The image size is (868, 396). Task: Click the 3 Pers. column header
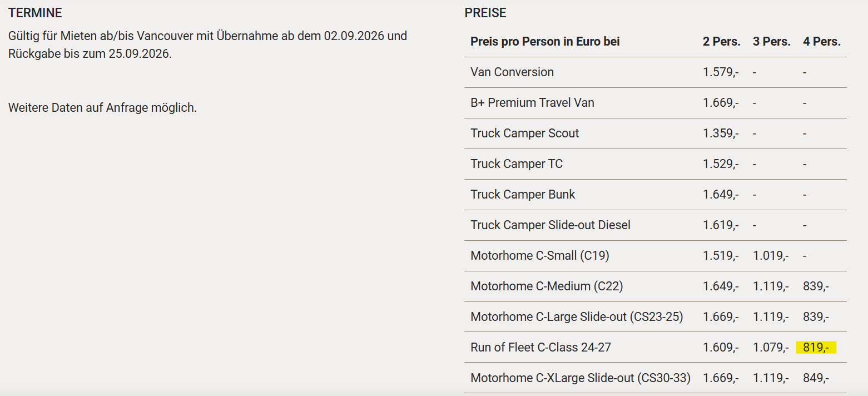click(x=771, y=42)
